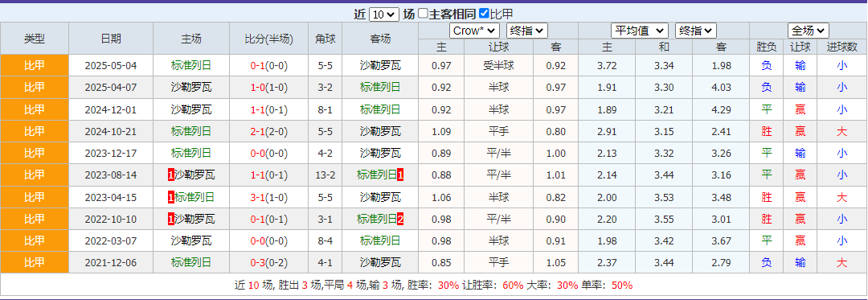This screenshot has width=868, height=300.
Task: Open the 终指 dropdown beside 平均值
Action: tap(696, 31)
